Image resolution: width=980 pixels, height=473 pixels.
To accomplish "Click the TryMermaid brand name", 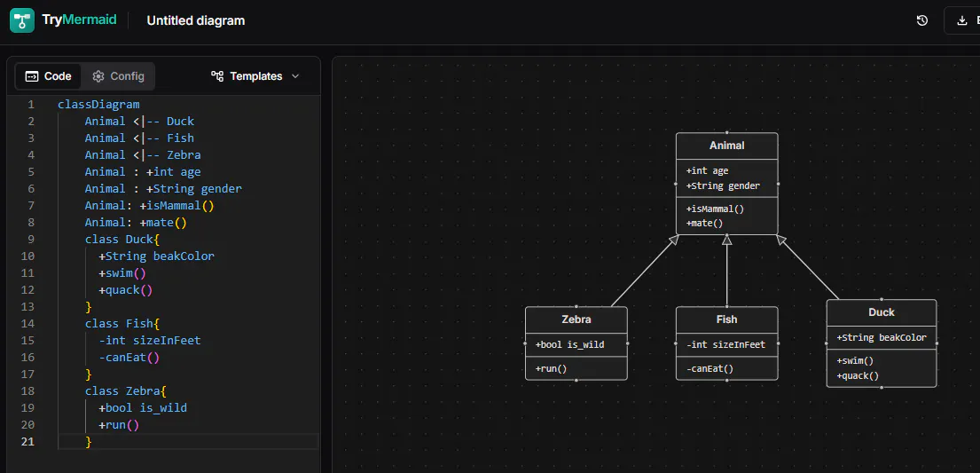I will point(79,20).
